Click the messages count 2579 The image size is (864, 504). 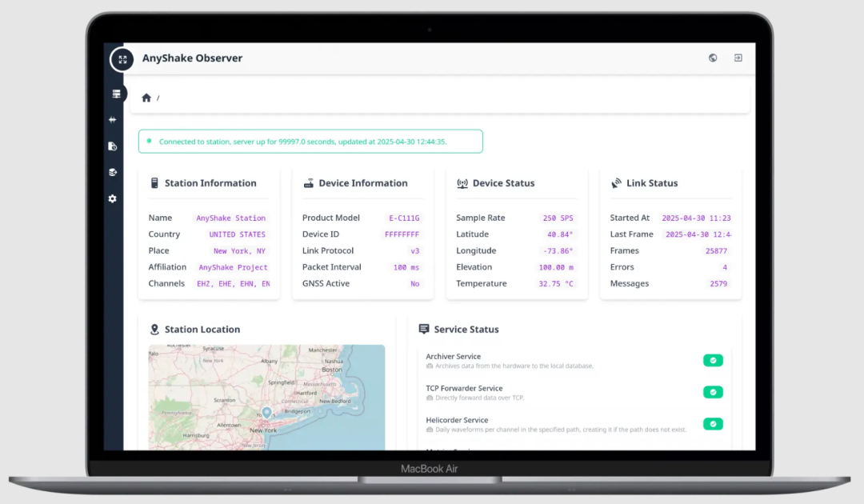(718, 284)
